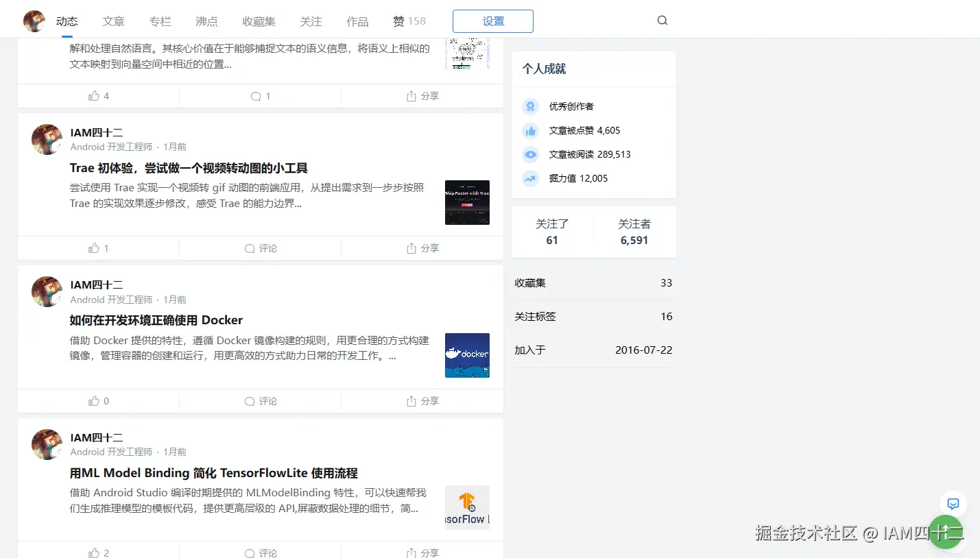Share the Trae 初体验 post
The height and width of the screenshot is (558, 980).
click(422, 248)
